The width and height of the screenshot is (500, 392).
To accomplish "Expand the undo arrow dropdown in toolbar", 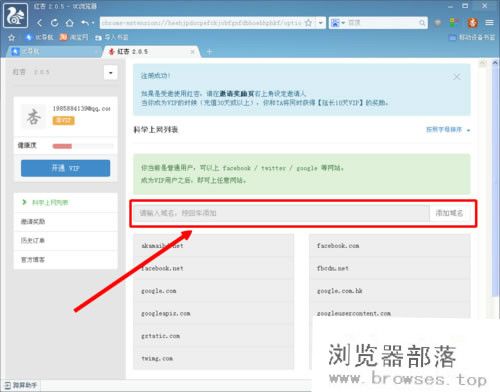I will click(93, 23).
